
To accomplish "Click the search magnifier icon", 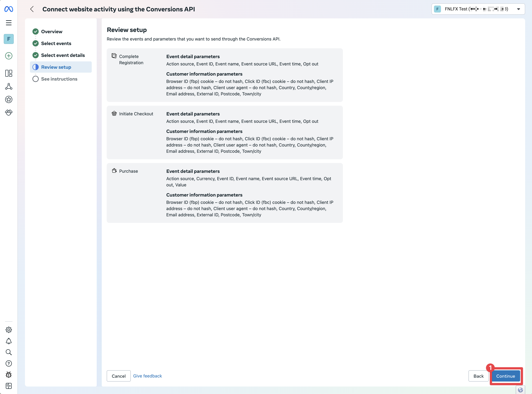I will (9, 352).
